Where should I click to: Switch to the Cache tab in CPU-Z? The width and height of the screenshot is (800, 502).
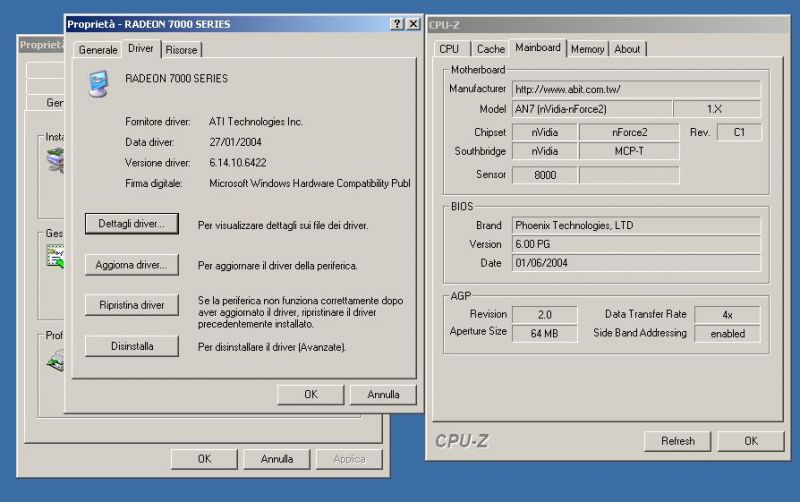coord(491,49)
